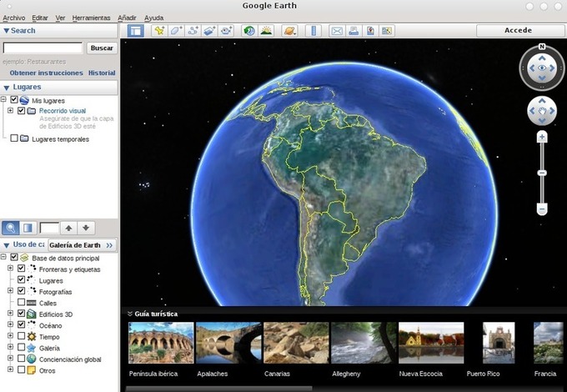567x392 pixels.
Task: Click the planet switcher icon
Action: coord(289,31)
